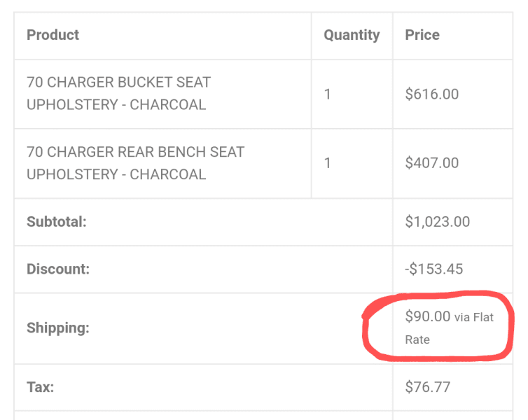
Task: Click the Price column header
Action: (422, 35)
